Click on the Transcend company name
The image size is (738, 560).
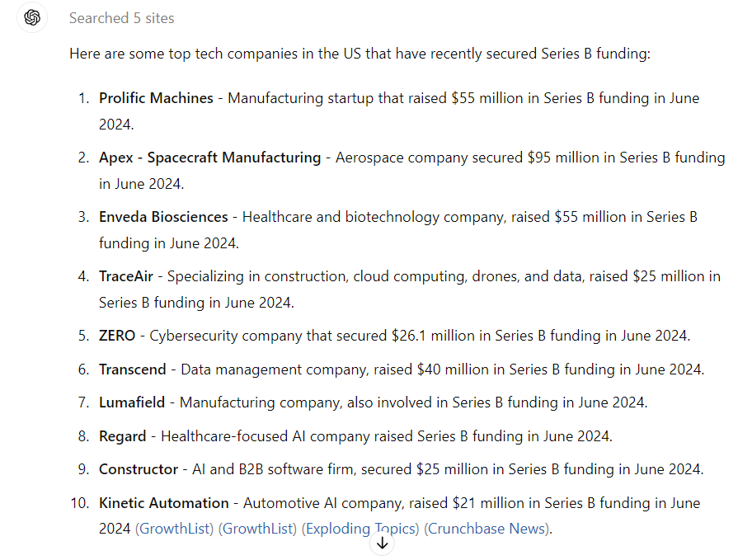[x=132, y=369]
